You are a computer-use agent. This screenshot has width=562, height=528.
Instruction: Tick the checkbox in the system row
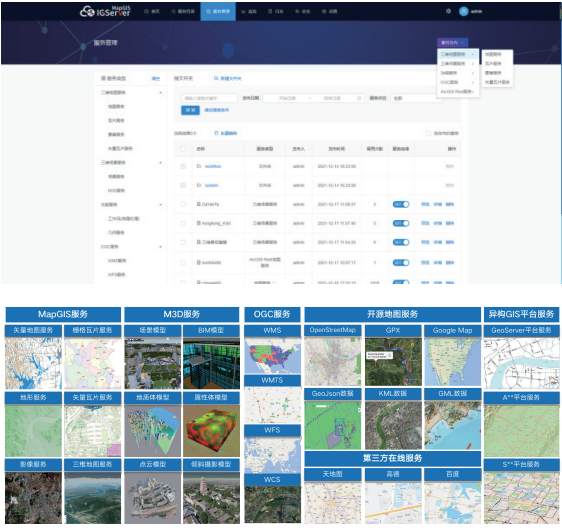tap(183, 185)
